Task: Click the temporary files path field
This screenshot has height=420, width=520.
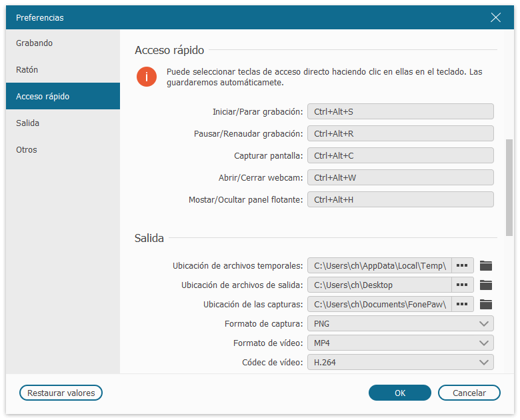Action: point(379,265)
